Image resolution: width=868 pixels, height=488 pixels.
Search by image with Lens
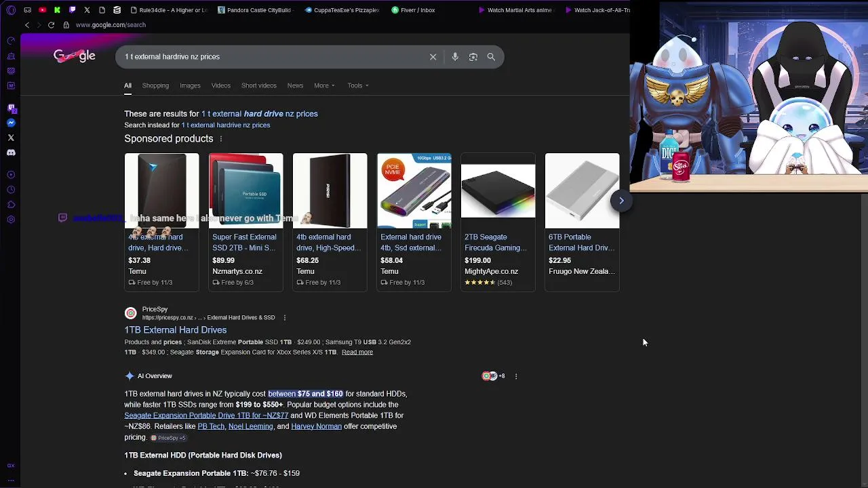coord(473,57)
